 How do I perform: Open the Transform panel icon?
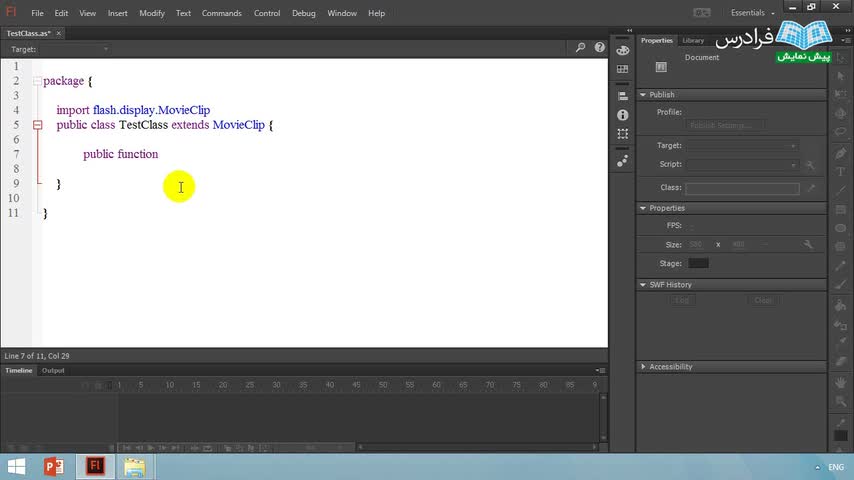coord(623,133)
